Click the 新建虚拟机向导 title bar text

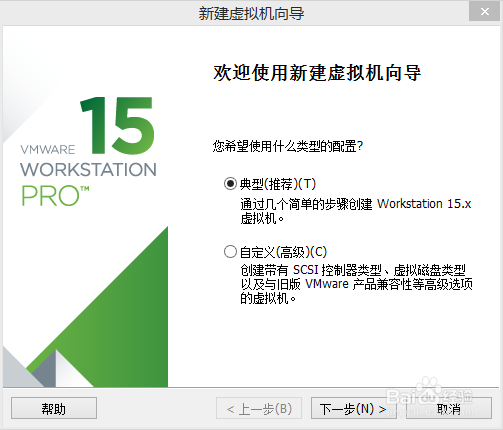tap(251, 13)
